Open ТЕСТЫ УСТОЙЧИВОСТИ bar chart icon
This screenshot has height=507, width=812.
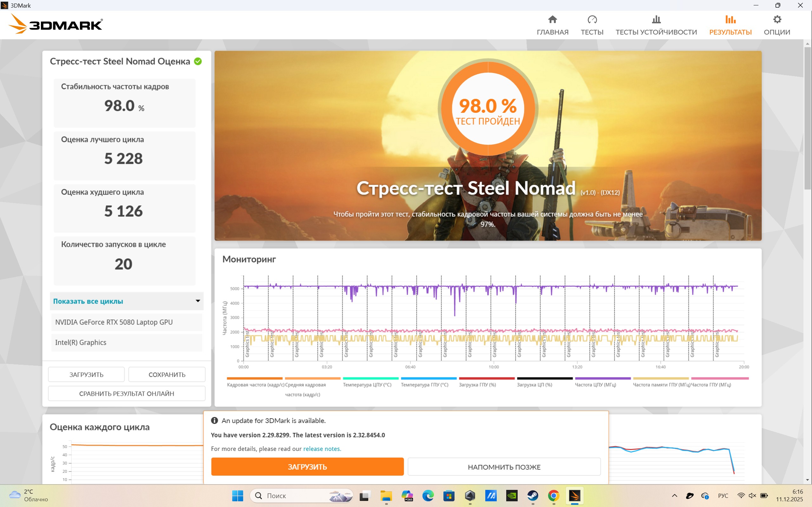click(656, 19)
